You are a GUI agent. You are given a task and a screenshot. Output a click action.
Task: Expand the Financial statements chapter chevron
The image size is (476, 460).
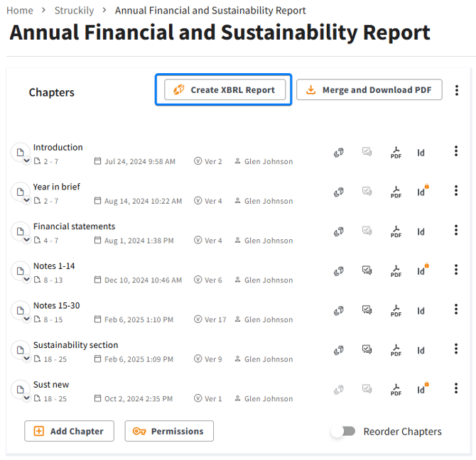pyautogui.click(x=26, y=240)
